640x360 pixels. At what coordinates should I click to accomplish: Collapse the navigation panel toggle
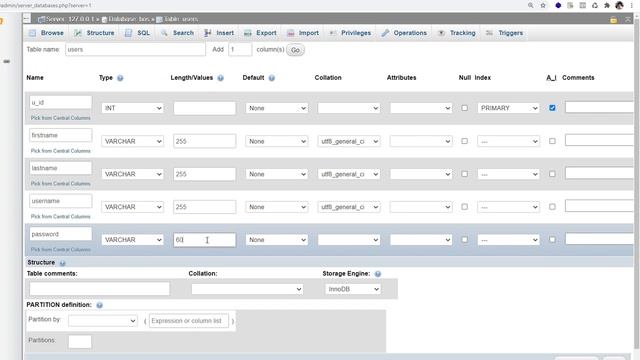(x=27, y=19)
